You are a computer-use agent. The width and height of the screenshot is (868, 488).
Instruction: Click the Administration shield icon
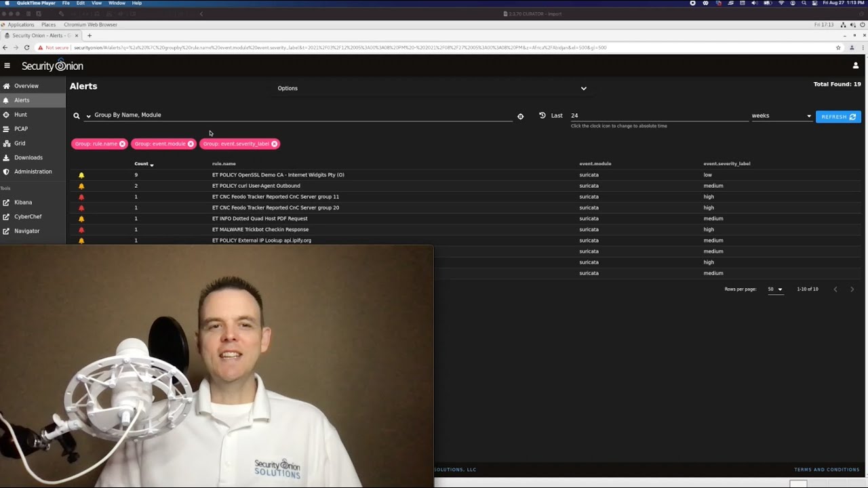pos(6,171)
